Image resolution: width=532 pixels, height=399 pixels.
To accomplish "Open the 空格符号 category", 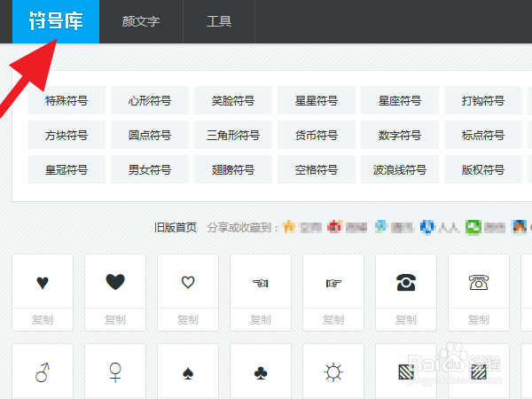I will [x=317, y=169].
